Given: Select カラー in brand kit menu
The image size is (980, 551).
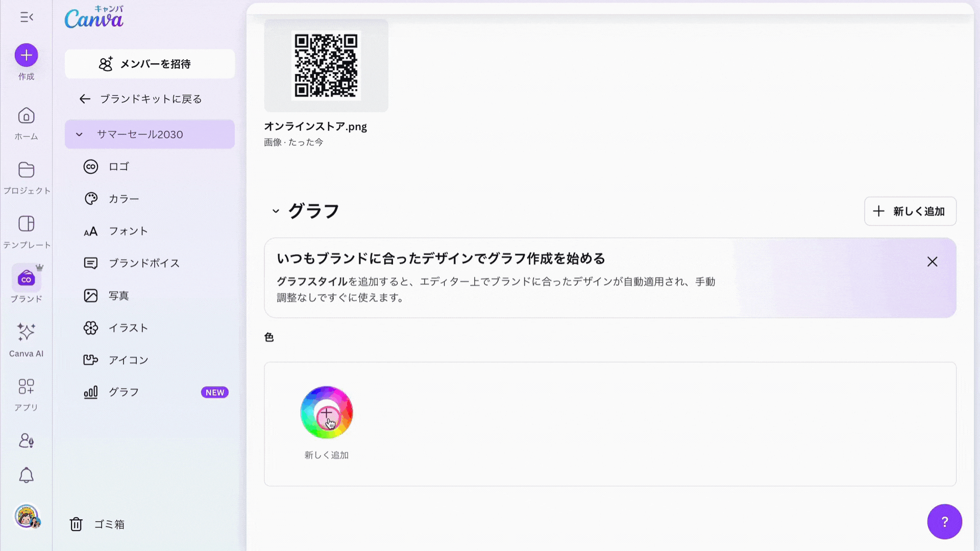Looking at the screenshot, I should (x=124, y=199).
